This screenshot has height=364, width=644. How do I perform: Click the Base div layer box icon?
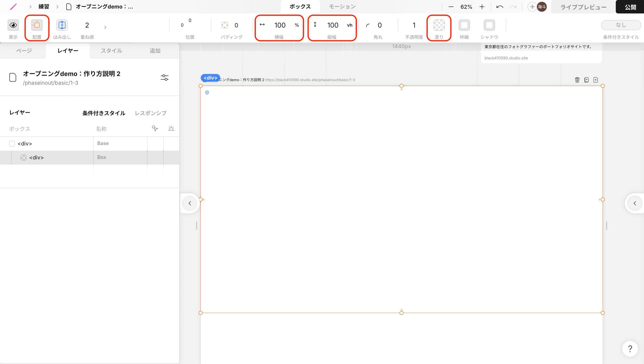[12, 143]
